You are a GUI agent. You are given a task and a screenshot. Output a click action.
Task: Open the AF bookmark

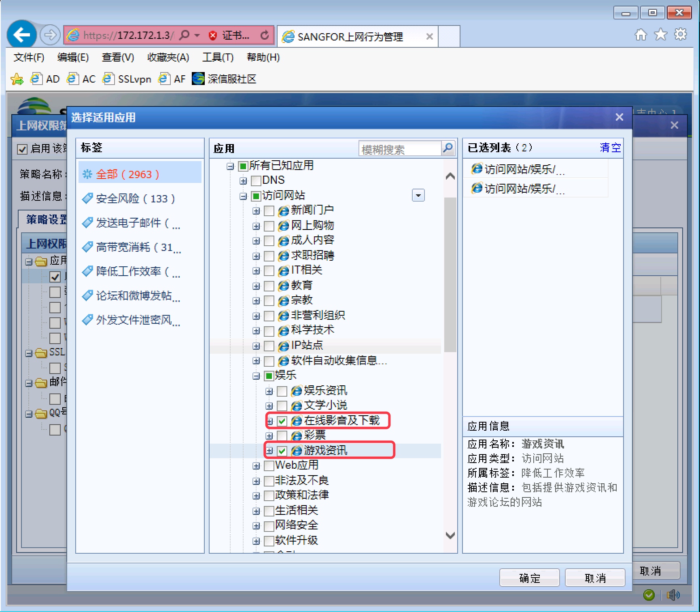coord(172,79)
